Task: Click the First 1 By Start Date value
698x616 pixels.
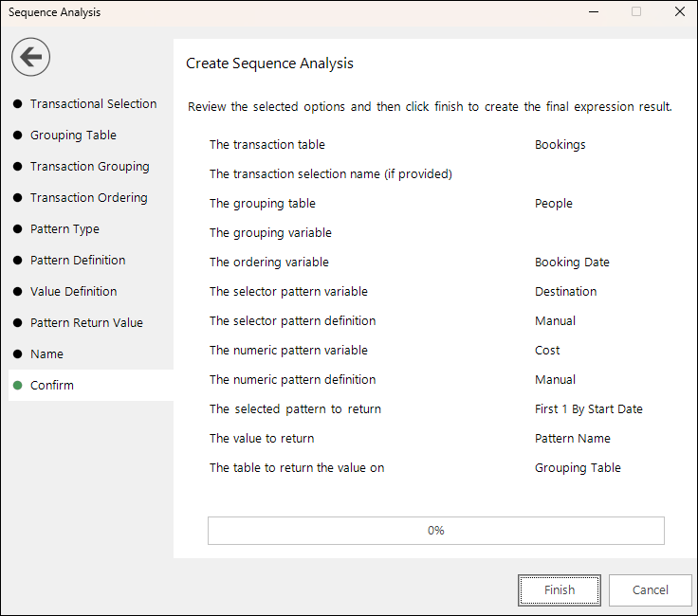Action: point(589,409)
